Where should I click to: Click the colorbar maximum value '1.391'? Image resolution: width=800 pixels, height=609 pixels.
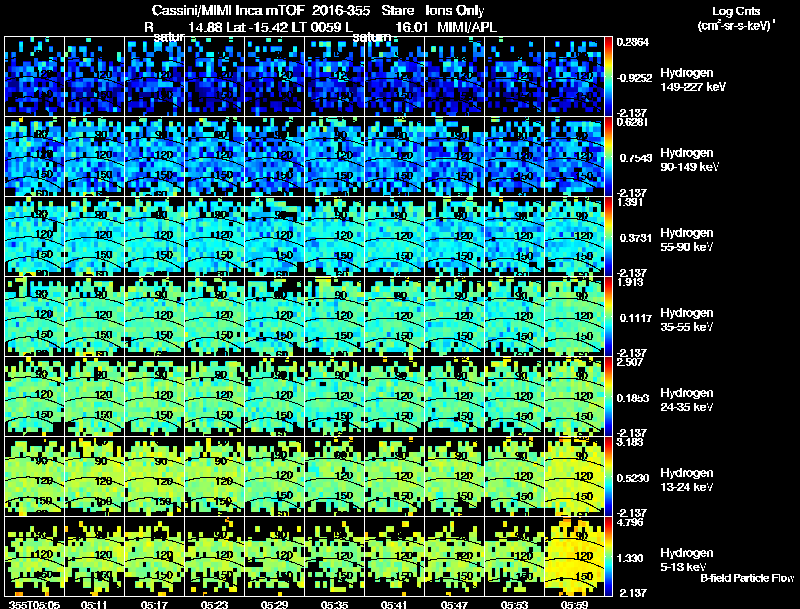point(630,202)
